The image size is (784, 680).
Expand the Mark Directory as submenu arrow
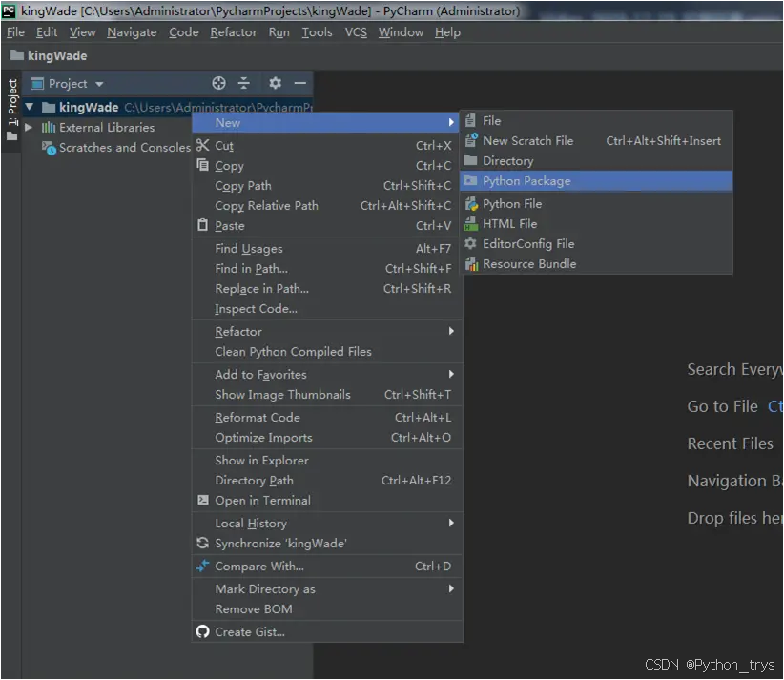click(451, 588)
